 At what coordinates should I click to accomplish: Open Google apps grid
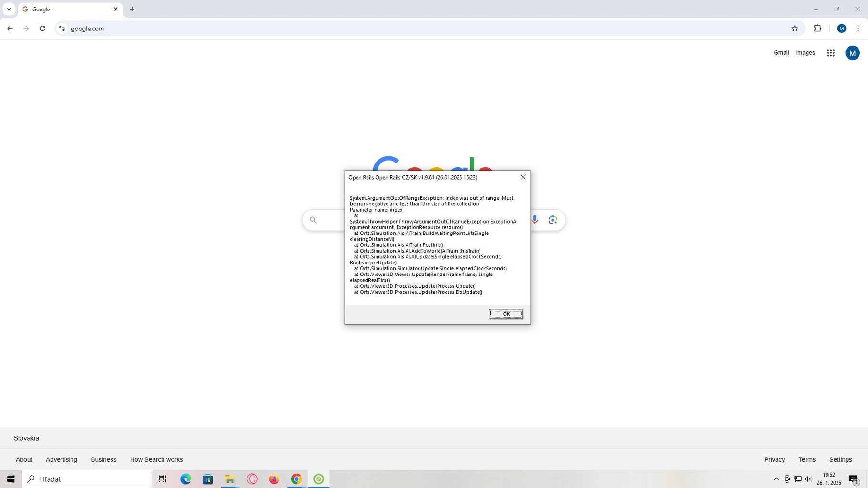click(830, 53)
